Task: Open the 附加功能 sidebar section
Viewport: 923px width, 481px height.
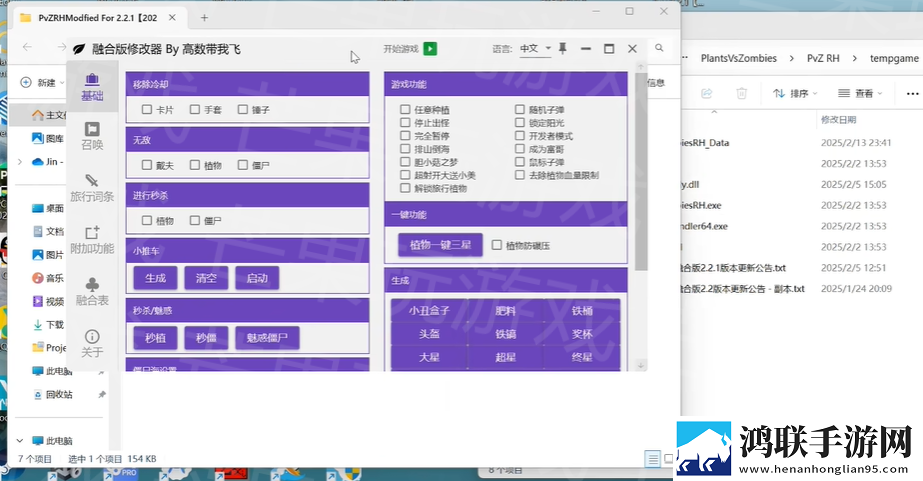Action: coord(92,240)
